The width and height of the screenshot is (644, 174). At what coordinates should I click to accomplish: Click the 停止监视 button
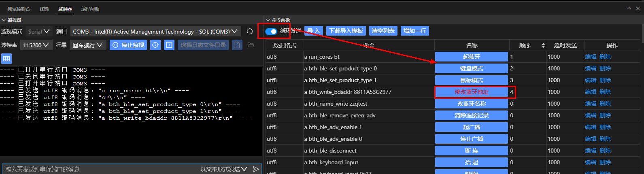128,45
